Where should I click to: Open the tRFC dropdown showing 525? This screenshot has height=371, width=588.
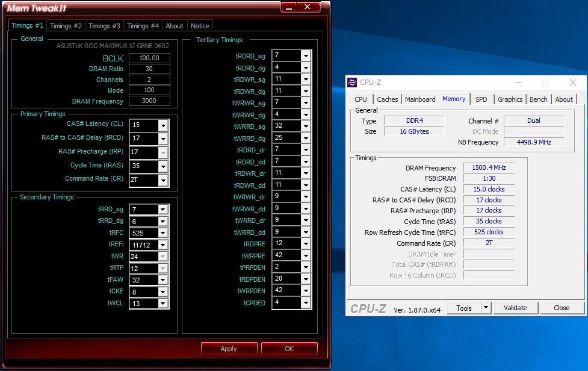(x=162, y=233)
